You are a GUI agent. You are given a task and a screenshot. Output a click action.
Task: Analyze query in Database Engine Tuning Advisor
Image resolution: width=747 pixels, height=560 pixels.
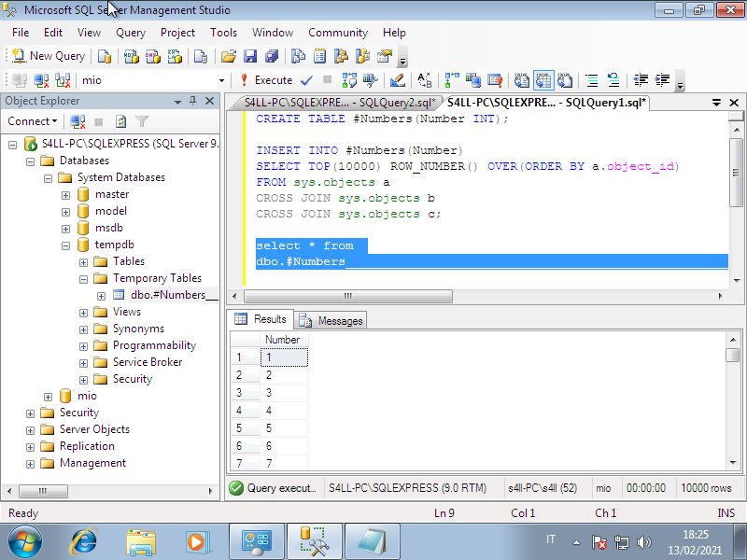pyautogui.click(x=371, y=80)
